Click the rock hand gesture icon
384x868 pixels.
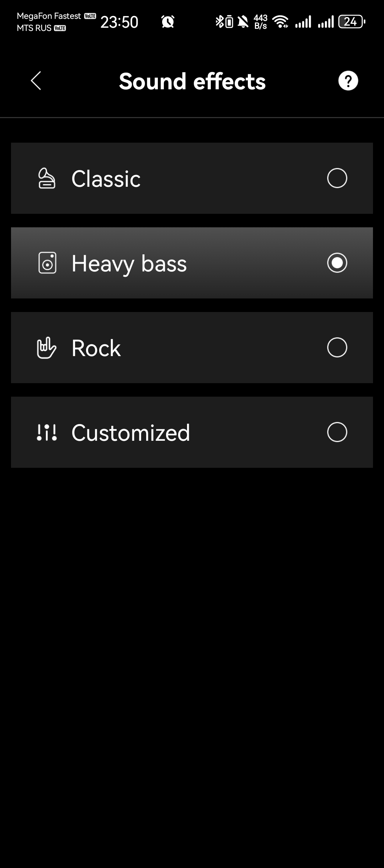click(47, 348)
